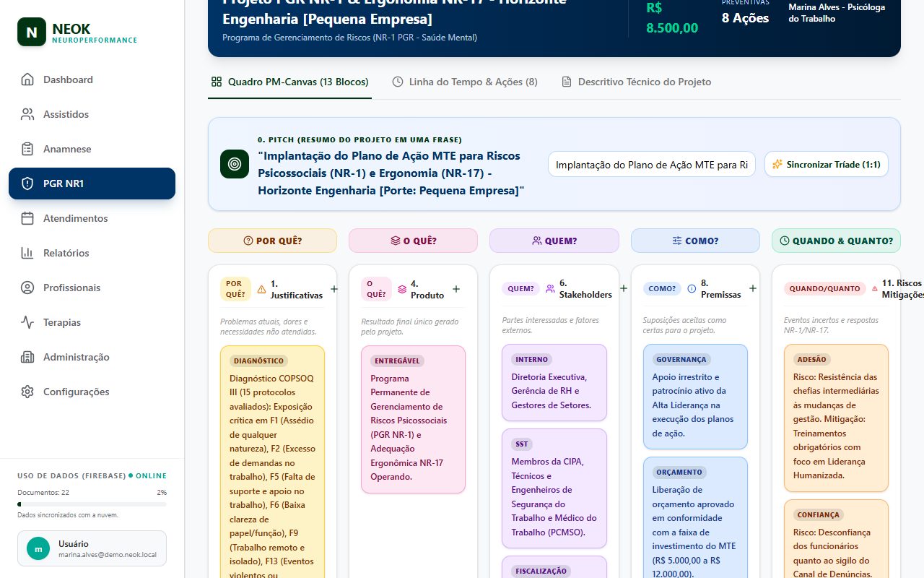The image size is (924, 578).
Task: Open the ADESÃO risk card
Action: pyautogui.click(x=836, y=418)
